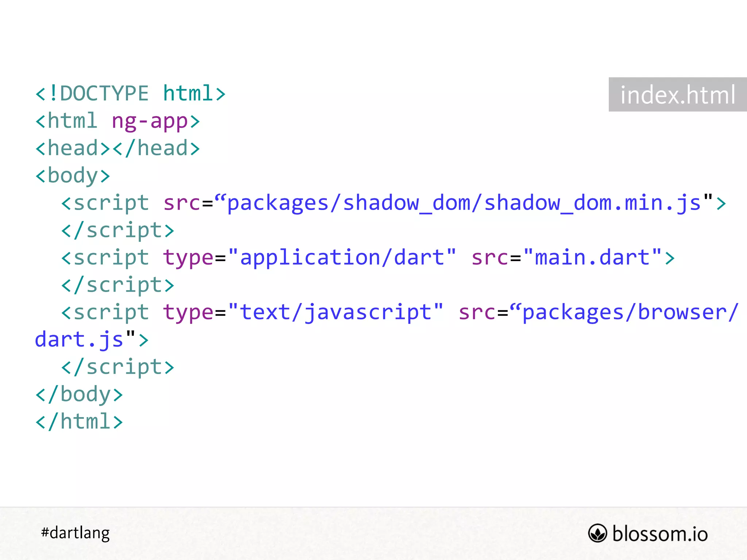Screen dimensions: 747x560
Task: Click the opening body tag
Action: pyautogui.click(x=73, y=176)
